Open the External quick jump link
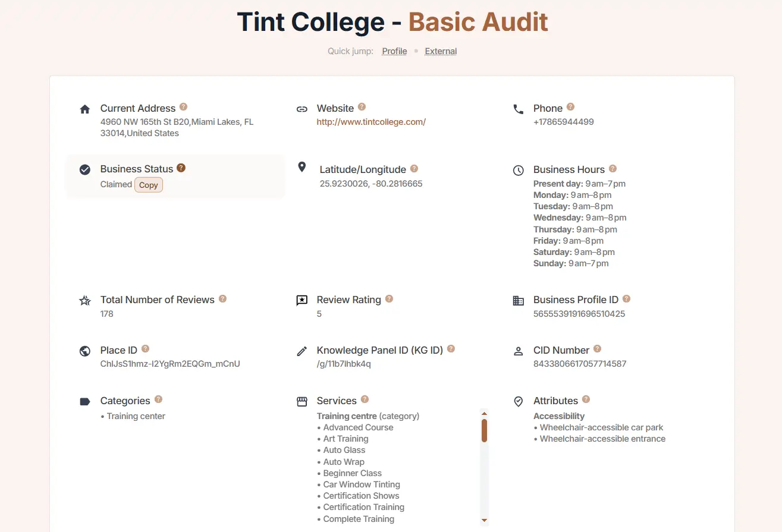This screenshot has height=532, width=782. click(x=440, y=51)
